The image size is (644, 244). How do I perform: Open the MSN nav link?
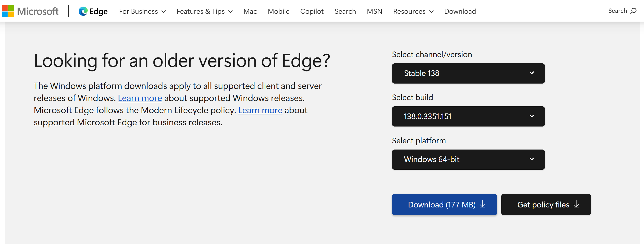tap(374, 11)
